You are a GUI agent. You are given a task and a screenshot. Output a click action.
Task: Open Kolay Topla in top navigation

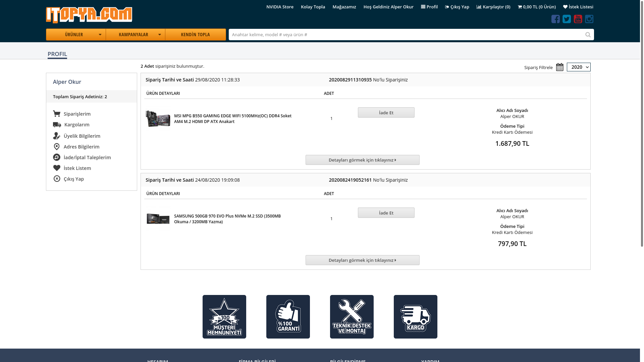313,7
